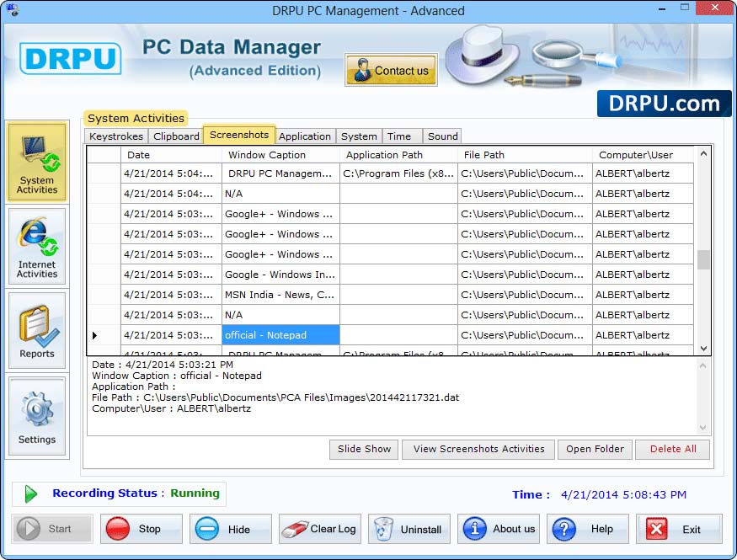Click the Application Path column header
Viewport: 737px width, 560px height.
(x=398, y=155)
